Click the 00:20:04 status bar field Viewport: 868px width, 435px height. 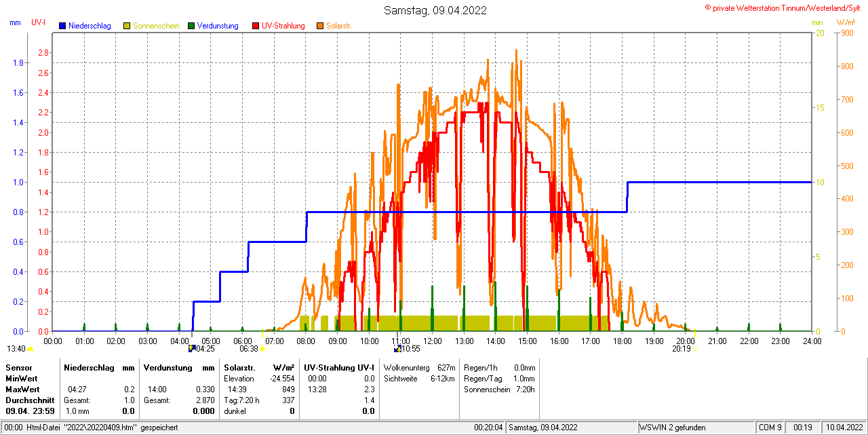coord(488,428)
